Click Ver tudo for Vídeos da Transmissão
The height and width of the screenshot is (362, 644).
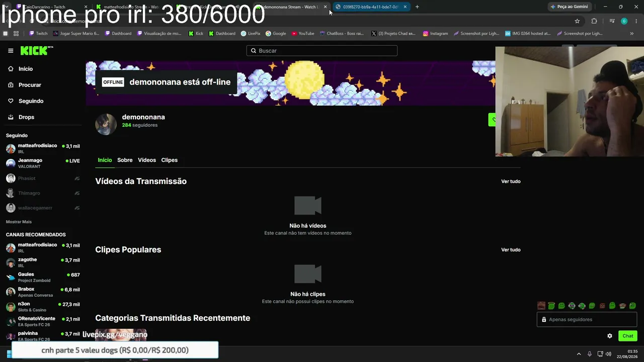point(511,182)
